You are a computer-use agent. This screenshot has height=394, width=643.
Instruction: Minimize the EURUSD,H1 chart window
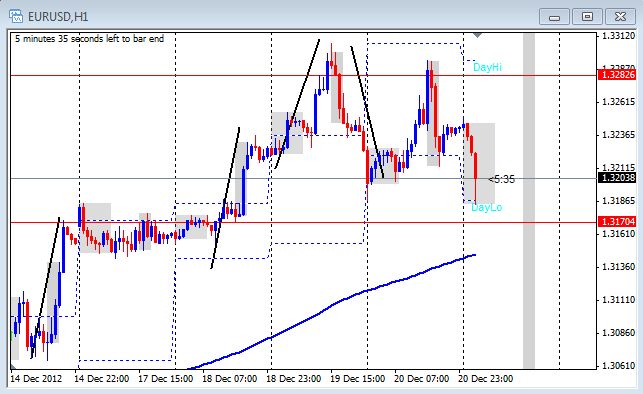click(x=554, y=17)
